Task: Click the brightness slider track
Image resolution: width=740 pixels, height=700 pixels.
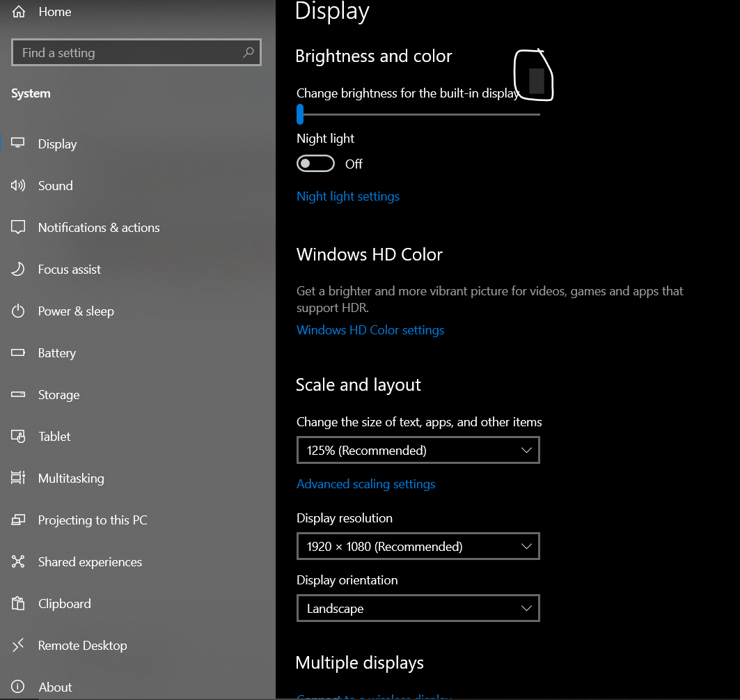Action: click(x=420, y=114)
